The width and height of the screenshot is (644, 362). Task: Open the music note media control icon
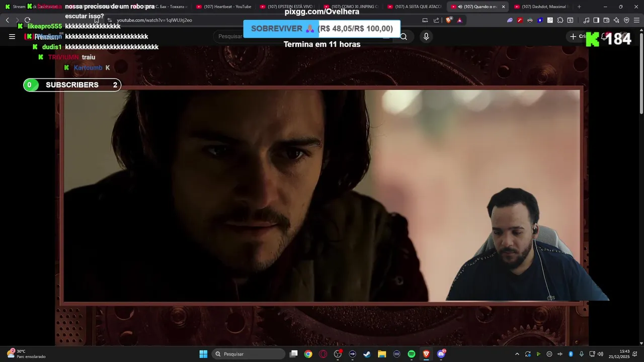[x=586, y=20]
